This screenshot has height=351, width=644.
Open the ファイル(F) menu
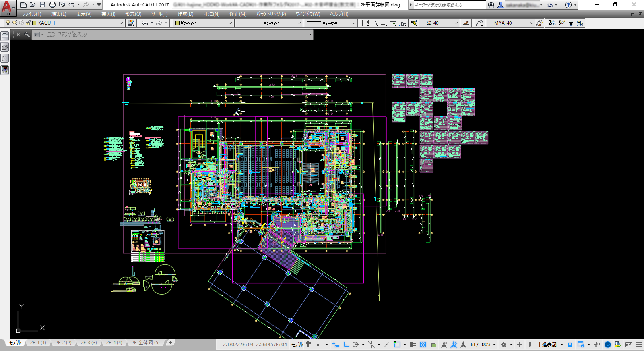31,14
